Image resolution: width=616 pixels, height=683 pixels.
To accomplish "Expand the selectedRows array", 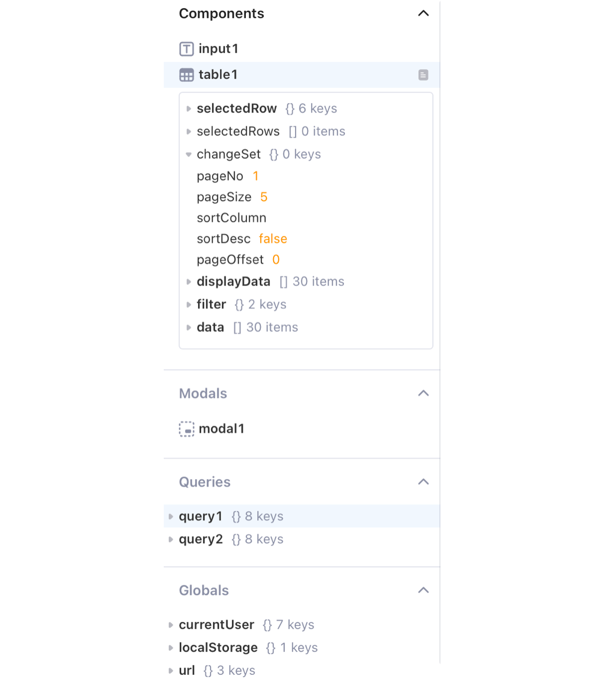I will pyautogui.click(x=188, y=131).
